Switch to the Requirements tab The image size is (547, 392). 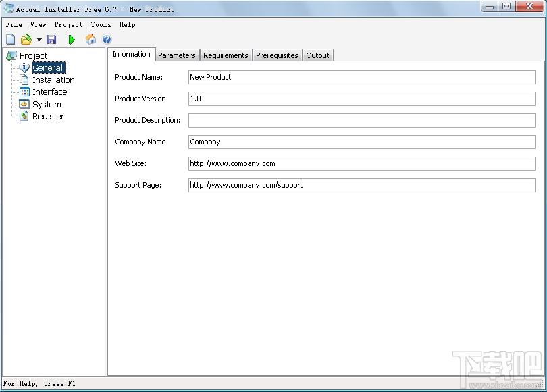tap(226, 55)
